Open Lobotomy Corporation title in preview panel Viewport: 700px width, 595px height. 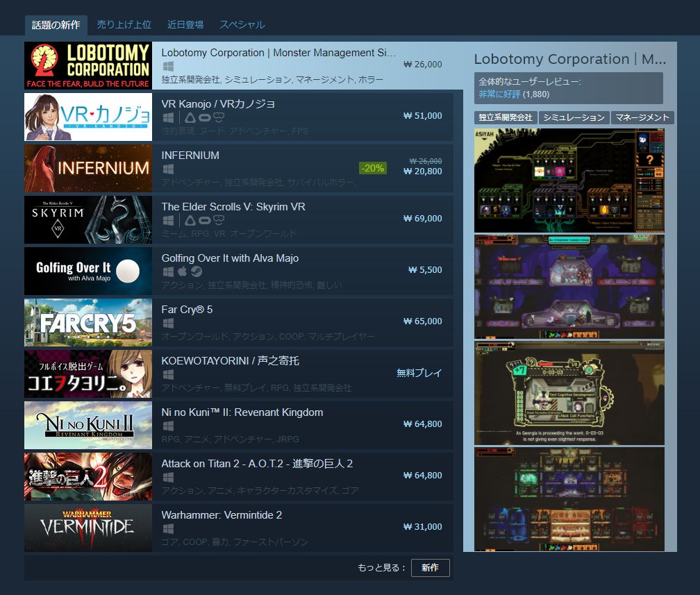[569, 59]
